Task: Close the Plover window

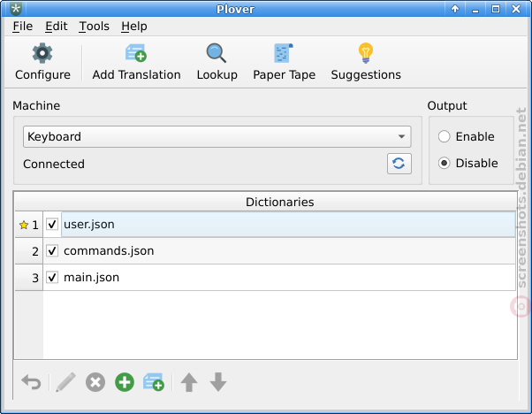Action: click(x=516, y=9)
